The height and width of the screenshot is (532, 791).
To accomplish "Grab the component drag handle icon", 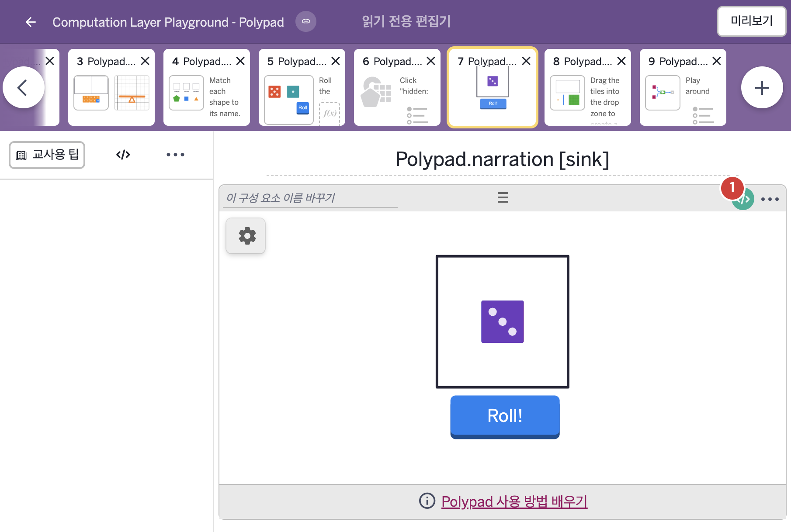I will (x=503, y=197).
